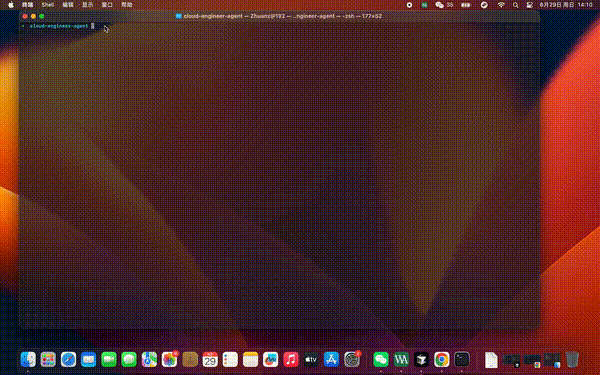Open FaceTime from the Dock

(x=109, y=360)
